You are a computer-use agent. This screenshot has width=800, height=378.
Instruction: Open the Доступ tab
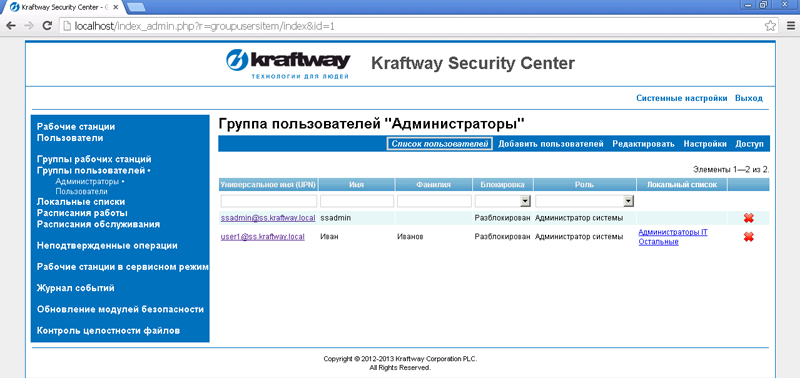point(749,144)
